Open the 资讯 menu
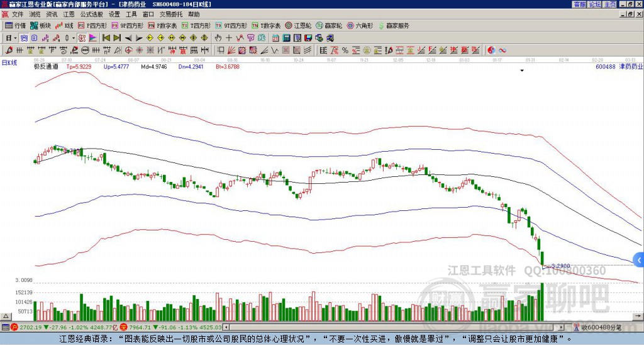Image resolution: width=644 pixels, height=345 pixels. pyautogui.click(x=52, y=14)
